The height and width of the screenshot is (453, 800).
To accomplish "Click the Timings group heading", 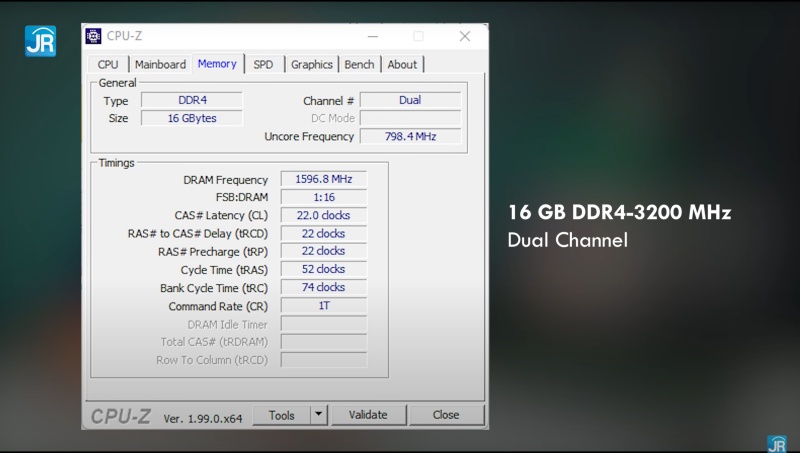I will [116, 163].
